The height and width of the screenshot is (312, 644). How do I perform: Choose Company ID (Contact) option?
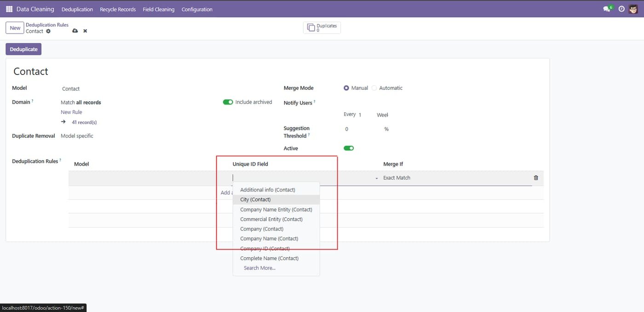tap(276, 248)
